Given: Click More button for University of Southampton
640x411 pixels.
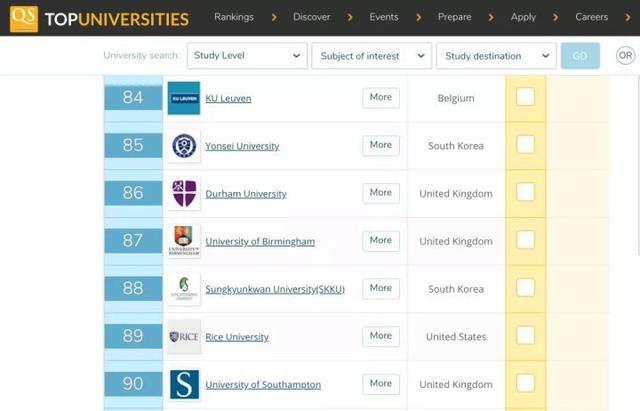Looking at the screenshot, I should 381,384.
